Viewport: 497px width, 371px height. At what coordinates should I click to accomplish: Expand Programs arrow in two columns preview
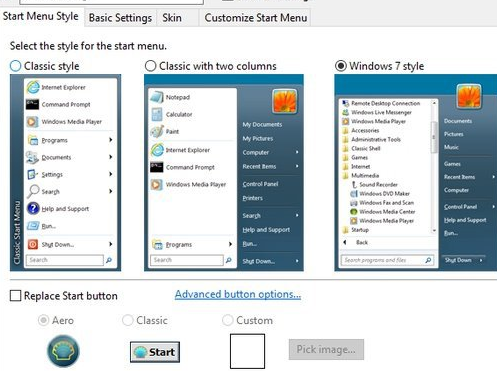coord(230,244)
